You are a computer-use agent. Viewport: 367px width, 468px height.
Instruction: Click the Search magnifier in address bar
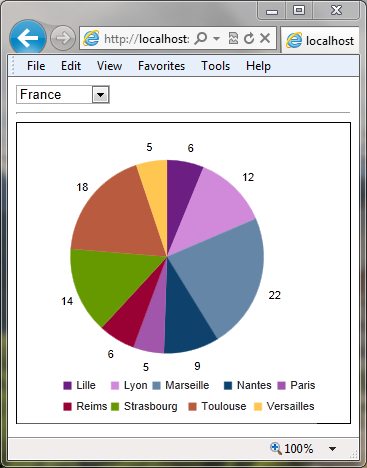tap(201, 38)
